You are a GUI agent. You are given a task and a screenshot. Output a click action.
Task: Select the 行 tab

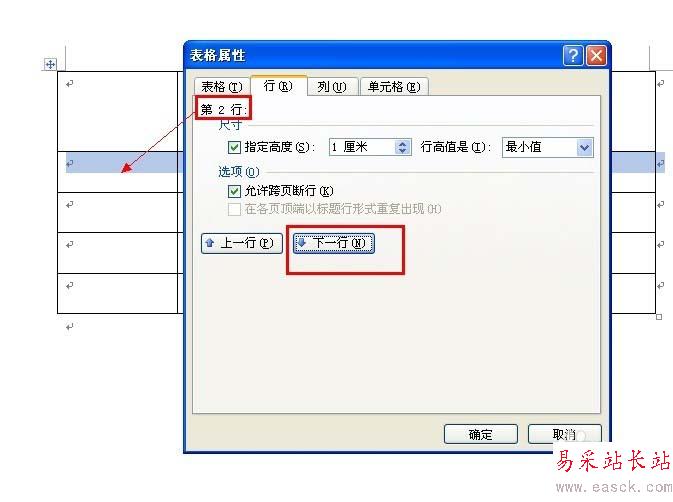coord(279,86)
